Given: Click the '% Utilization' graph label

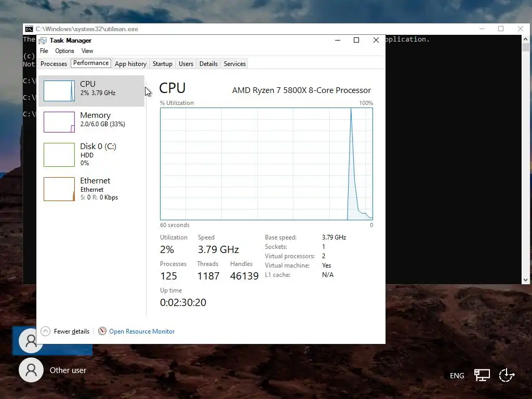Looking at the screenshot, I should point(177,103).
